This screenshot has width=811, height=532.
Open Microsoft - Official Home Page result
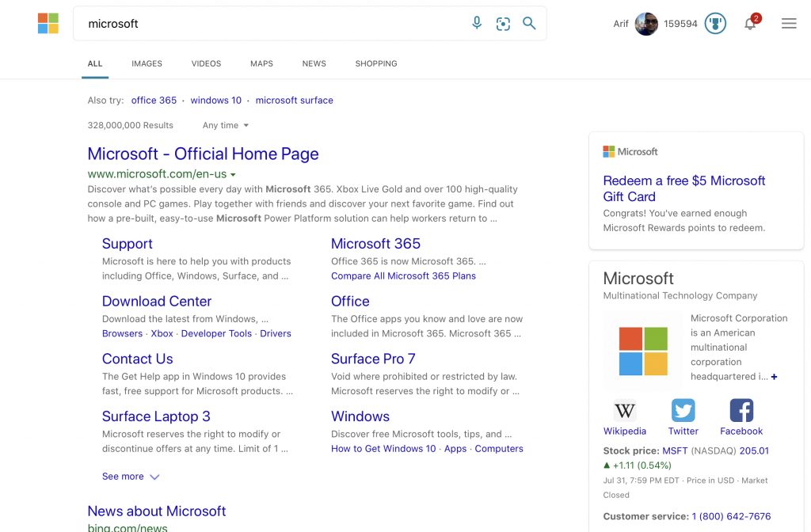pyautogui.click(x=203, y=154)
